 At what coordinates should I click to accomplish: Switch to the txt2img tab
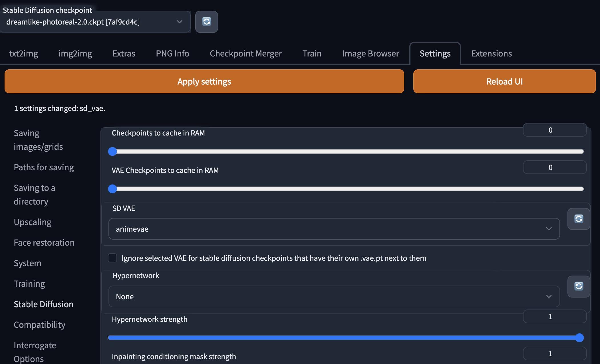(23, 53)
